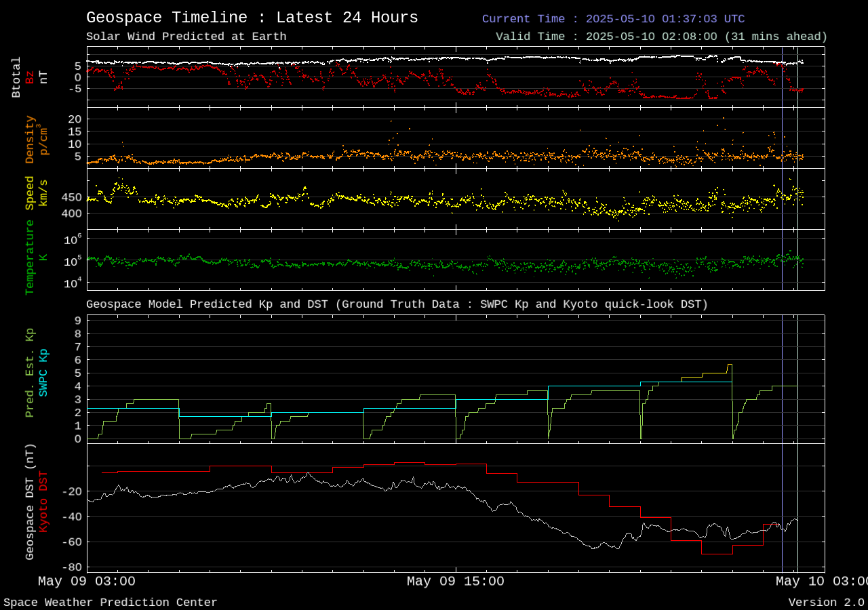
Task: Click the cyan SWPC Kp axis label
Action: tap(43, 373)
